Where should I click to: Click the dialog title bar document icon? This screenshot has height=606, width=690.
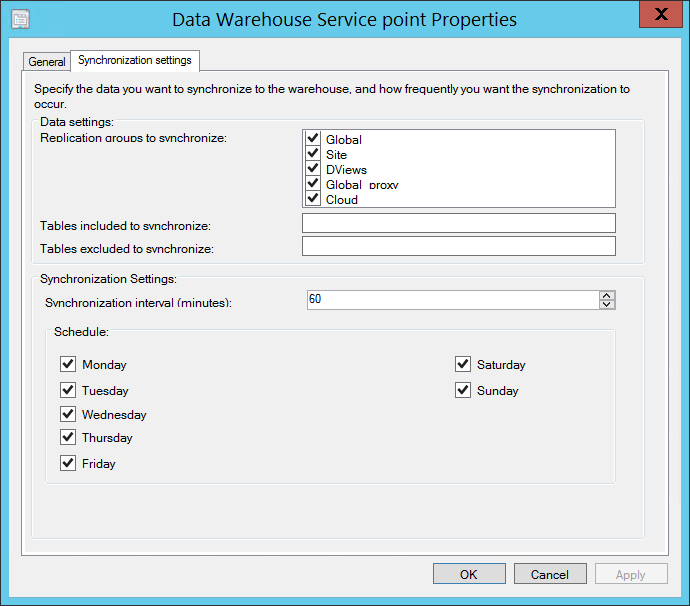point(19,19)
